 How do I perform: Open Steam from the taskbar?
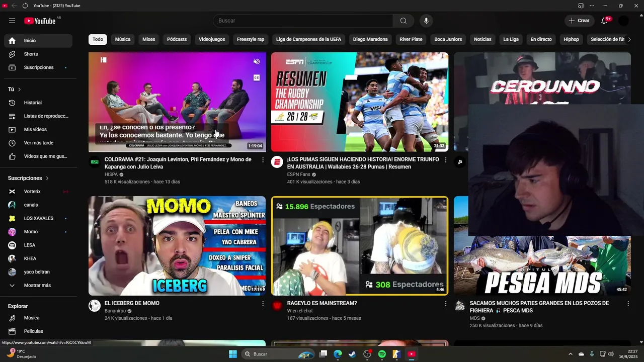[352, 354]
